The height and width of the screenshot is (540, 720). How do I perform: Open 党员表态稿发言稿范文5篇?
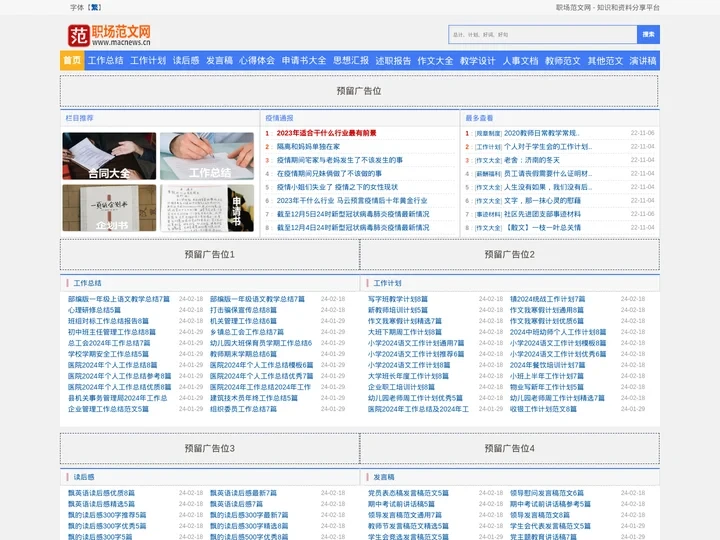[408, 493]
